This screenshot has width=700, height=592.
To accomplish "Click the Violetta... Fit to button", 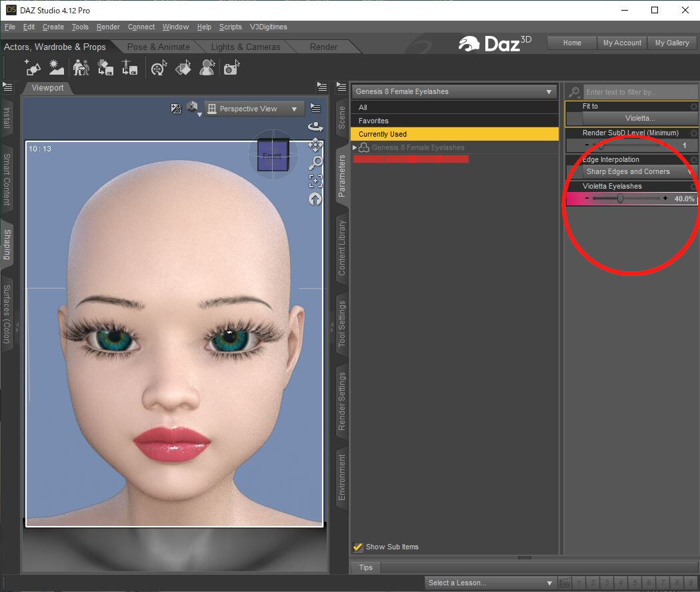I will [x=640, y=118].
